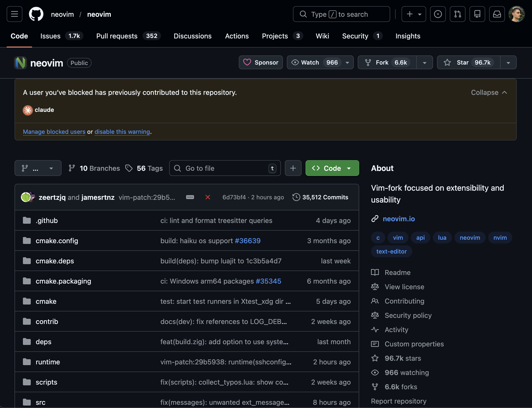View failed checks via the red X icon

pos(208,197)
